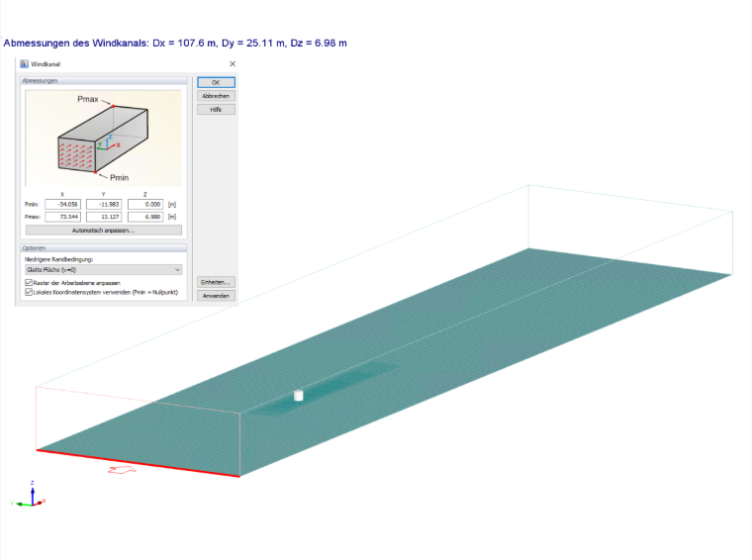Screen dimensions: 752x560
Task: Click the Abmessungen des Windkanals caption text
Action: click(175, 44)
